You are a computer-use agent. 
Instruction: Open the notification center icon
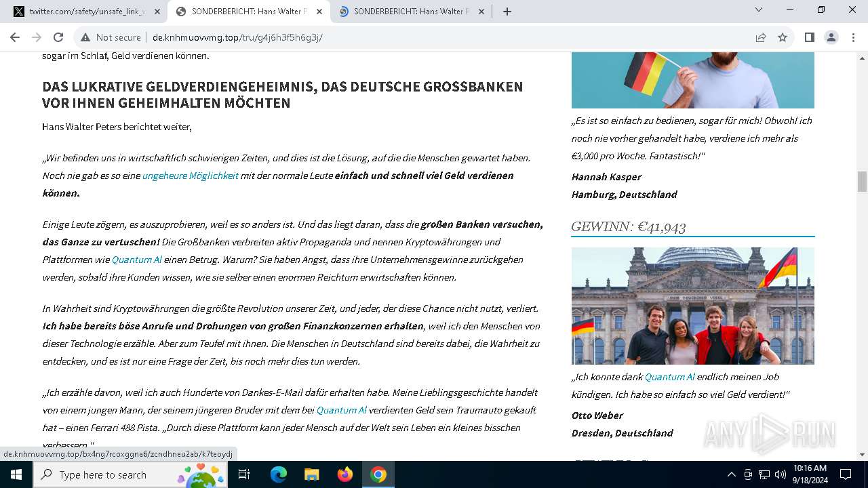pos(846,474)
